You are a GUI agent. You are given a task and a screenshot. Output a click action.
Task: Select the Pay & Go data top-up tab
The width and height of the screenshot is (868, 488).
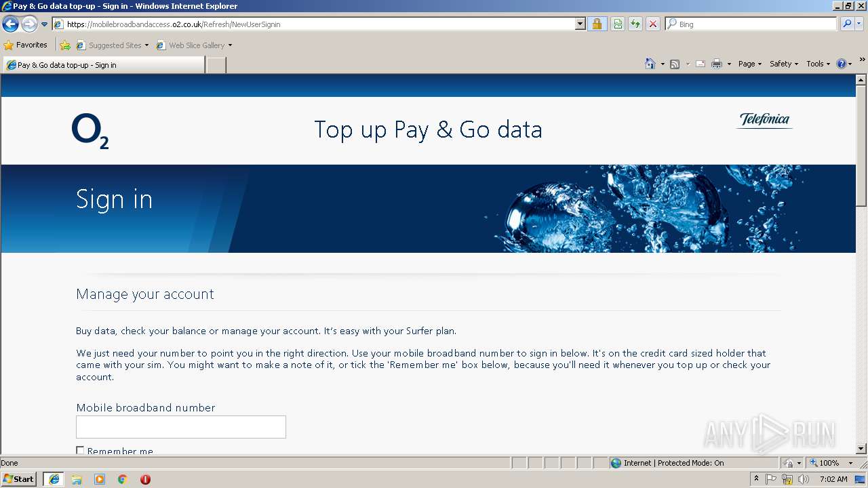pos(104,65)
